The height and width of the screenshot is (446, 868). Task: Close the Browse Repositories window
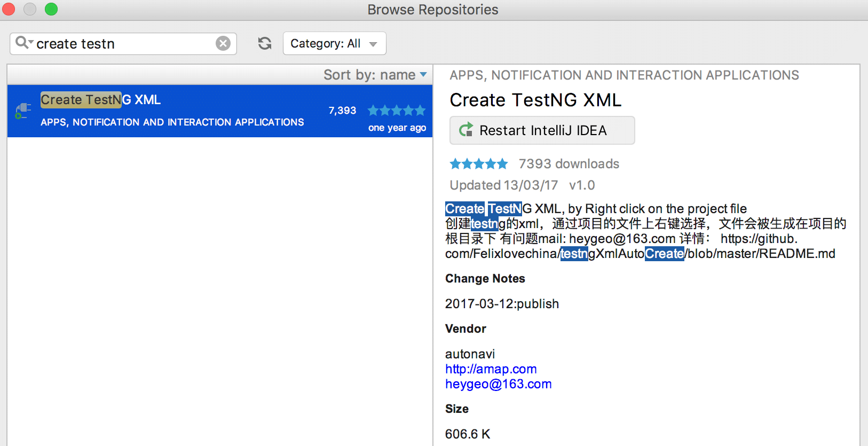coord(9,10)
